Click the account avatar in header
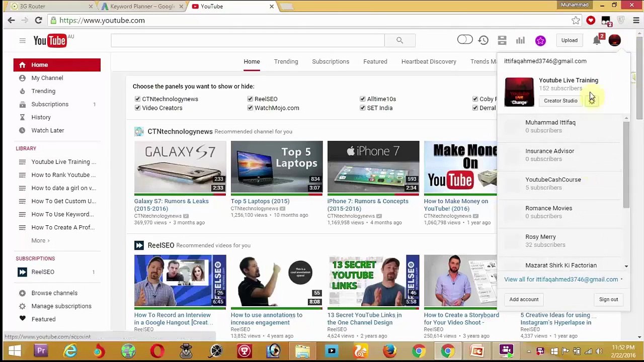644x362 pixels. pyautogui.click(x=614, y=40)
